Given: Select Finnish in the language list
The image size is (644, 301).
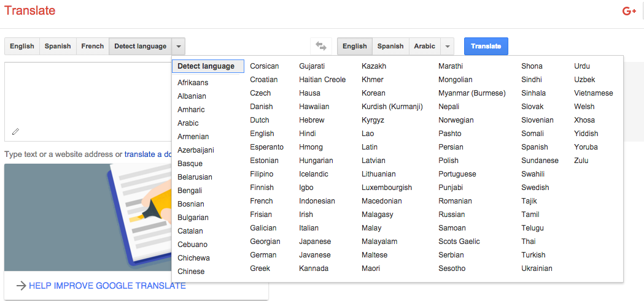Looking at the screenshot, I should 262,188.
